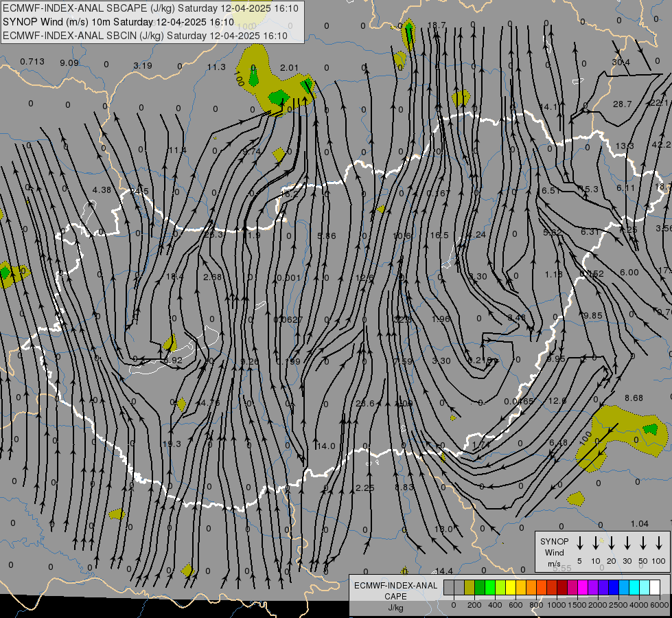Screen dimensions: 672x618
Task: Pick the dark green CAPE legend swatch
Action: 480,587
